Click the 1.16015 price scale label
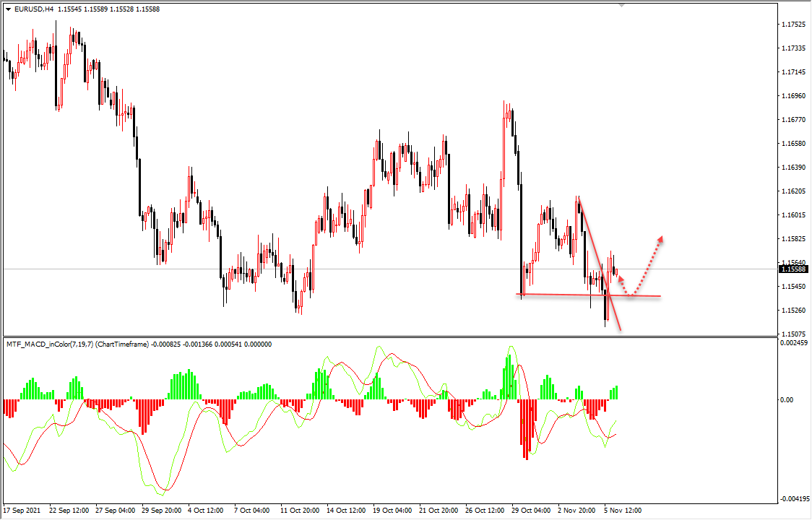Image resolution: width=812 pixels, height=520 pixels. (x=794, y=215)
